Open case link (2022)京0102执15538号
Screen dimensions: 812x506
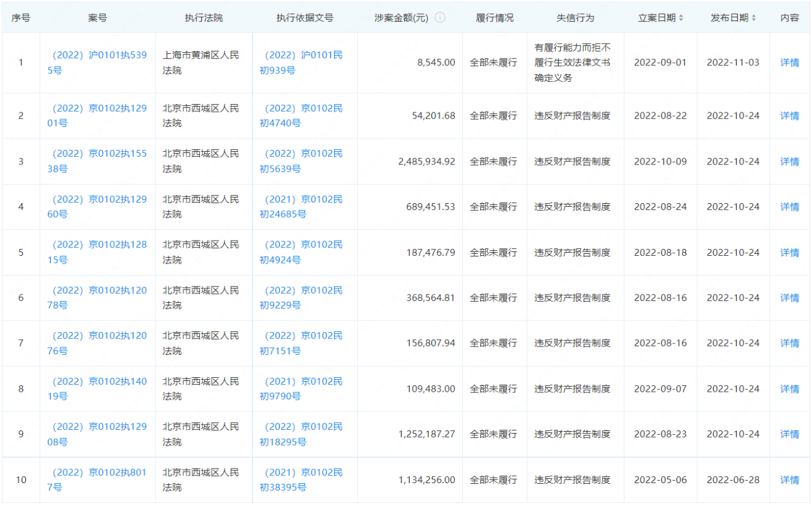click(x=97, y=161)
